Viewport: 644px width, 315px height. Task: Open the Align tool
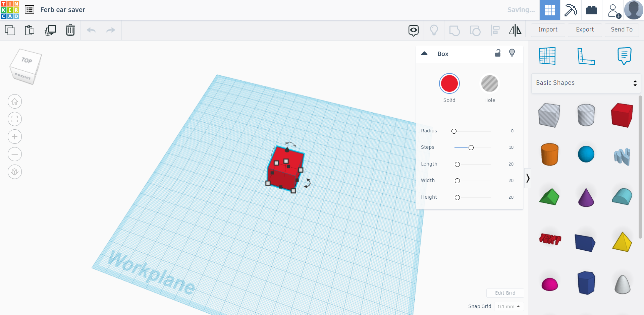495,30
